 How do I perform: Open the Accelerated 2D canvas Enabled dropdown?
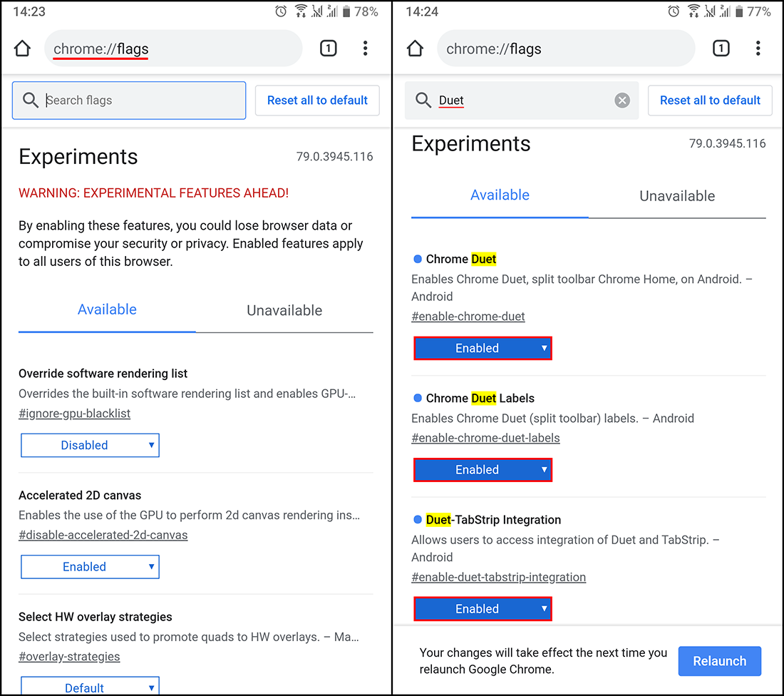90,567
